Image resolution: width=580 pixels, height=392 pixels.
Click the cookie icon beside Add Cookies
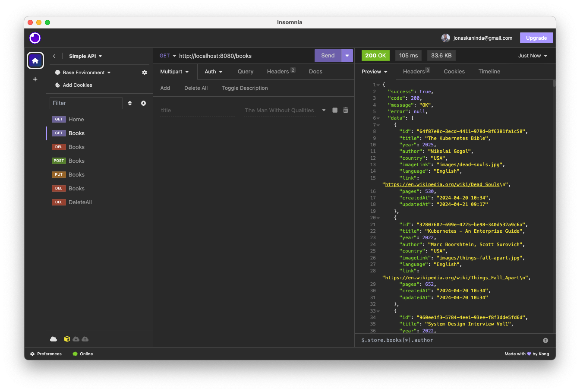pos(57,85)
